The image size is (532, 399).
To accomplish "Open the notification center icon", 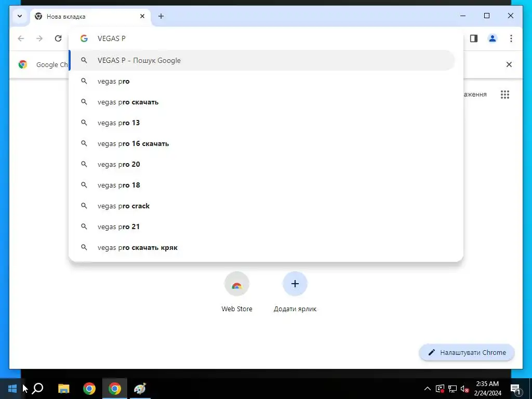I will coord(516,389).
